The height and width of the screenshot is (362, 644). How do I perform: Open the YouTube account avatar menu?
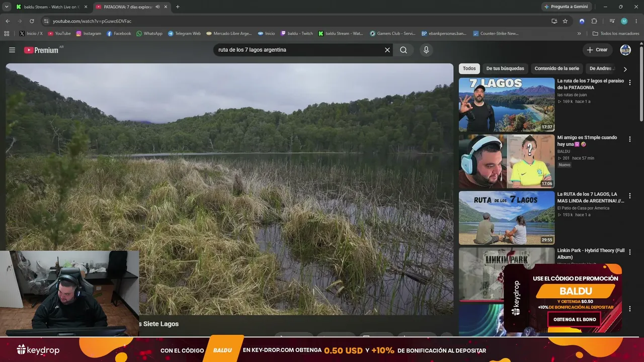point(625,50)
